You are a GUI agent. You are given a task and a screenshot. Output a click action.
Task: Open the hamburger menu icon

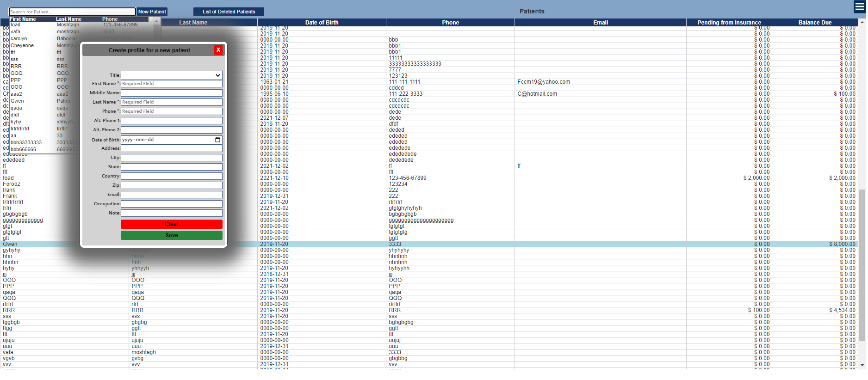(859, 7)
